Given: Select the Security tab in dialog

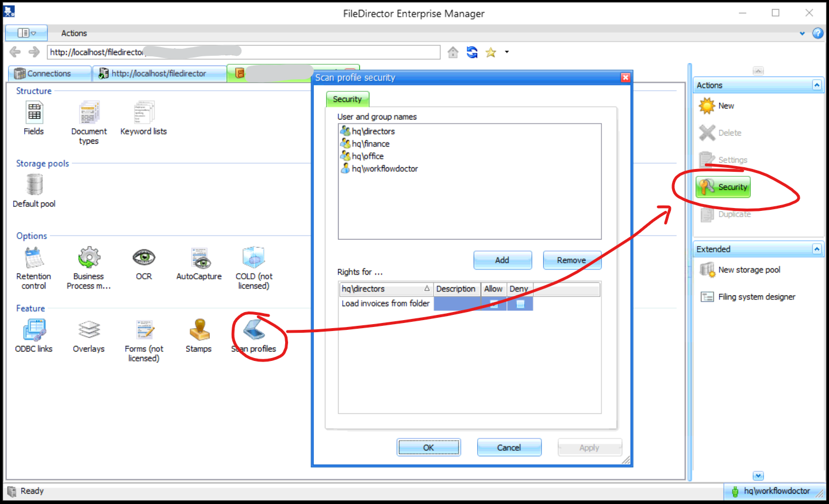Looking at the screenshot, I should click(x=347, y=99).
